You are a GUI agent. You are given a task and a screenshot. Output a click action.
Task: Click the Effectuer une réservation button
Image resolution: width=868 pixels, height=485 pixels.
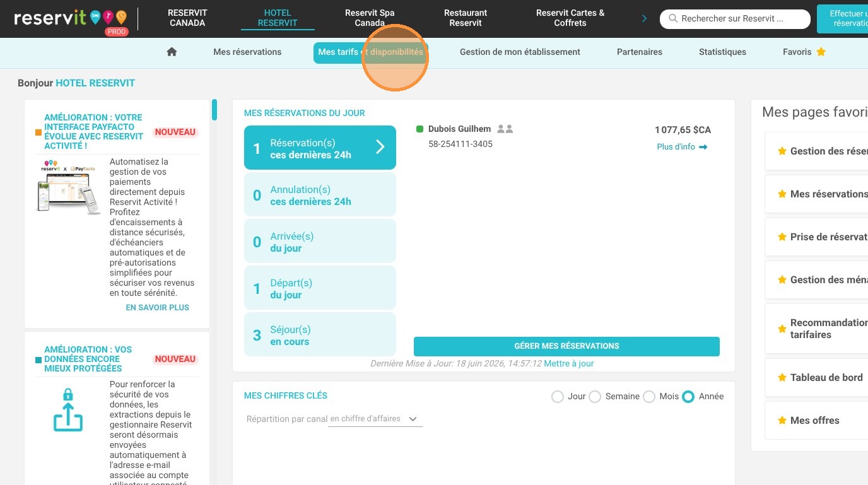[842, 18]
